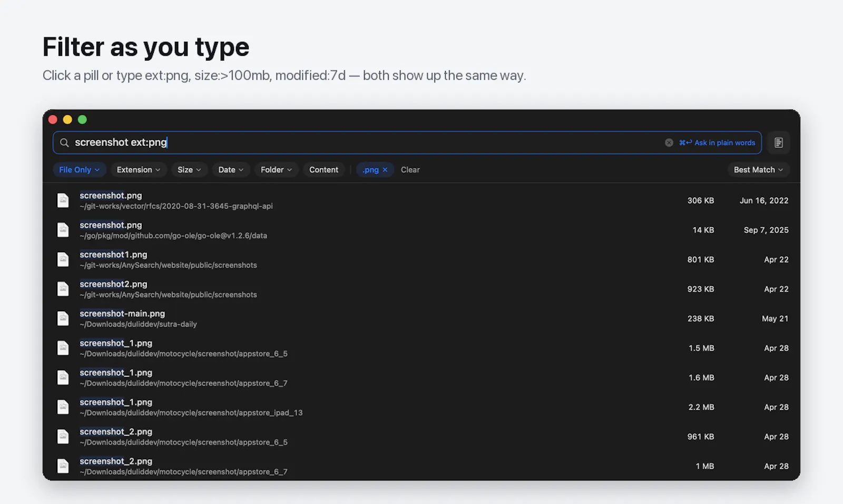The height and width of the screenshot is (504, 843).
Task: Click the file name screenshot-main.png
Action: tap(122, 313)
